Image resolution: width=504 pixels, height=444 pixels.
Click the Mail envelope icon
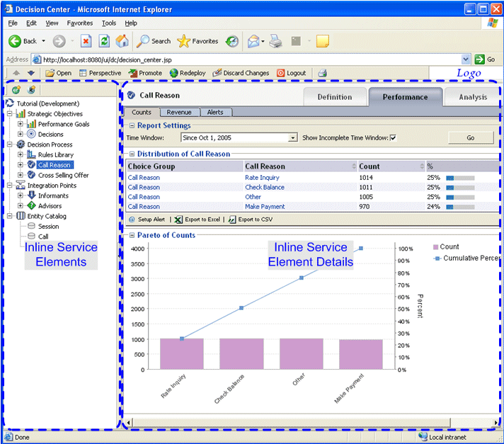tap(253, 41)
